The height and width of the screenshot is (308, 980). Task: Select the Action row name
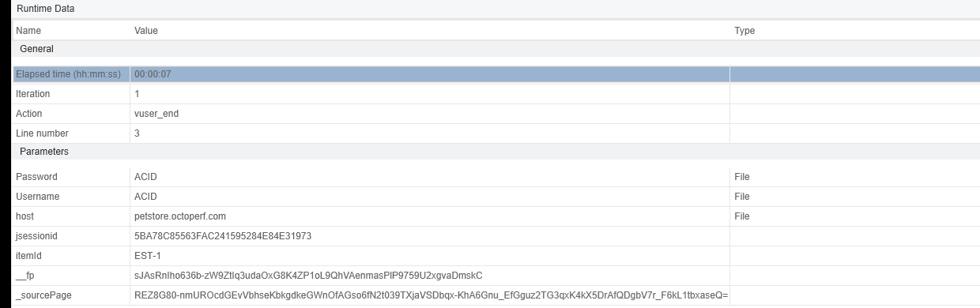(x=28, y=114)
